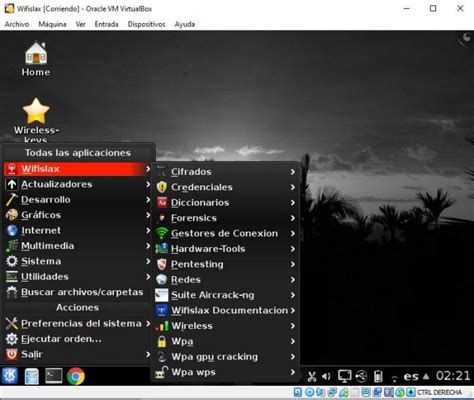The width and height of the screenshot is (474, 400).
Task: Click the Wifislax menu icon
Action: (12, 169)
